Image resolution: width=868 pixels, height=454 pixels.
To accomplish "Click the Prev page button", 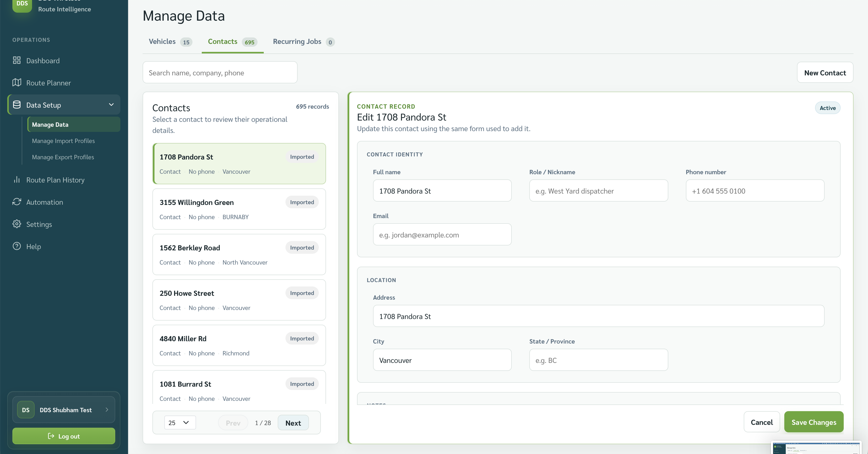I will (x=233, y=423).
